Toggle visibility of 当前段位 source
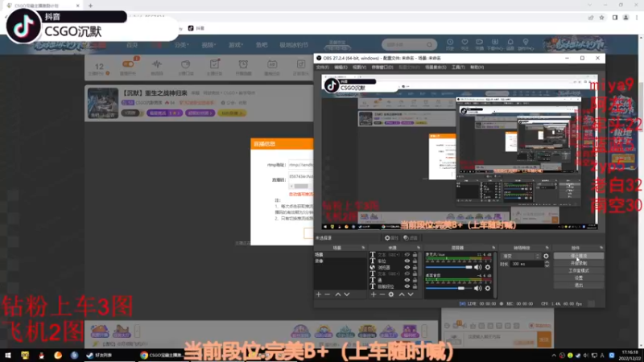644x362 pixels. tap(407, 286)
